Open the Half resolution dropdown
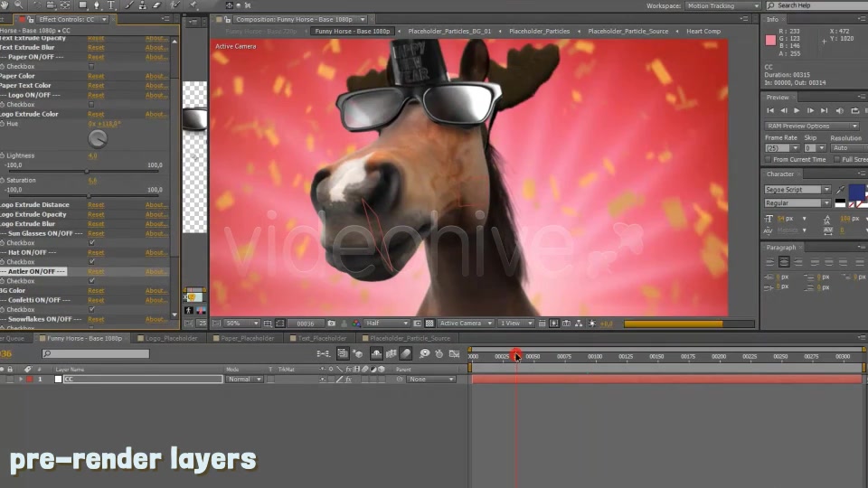The height and width of the screenshot is (488, 868). click(x=386, y=324)
